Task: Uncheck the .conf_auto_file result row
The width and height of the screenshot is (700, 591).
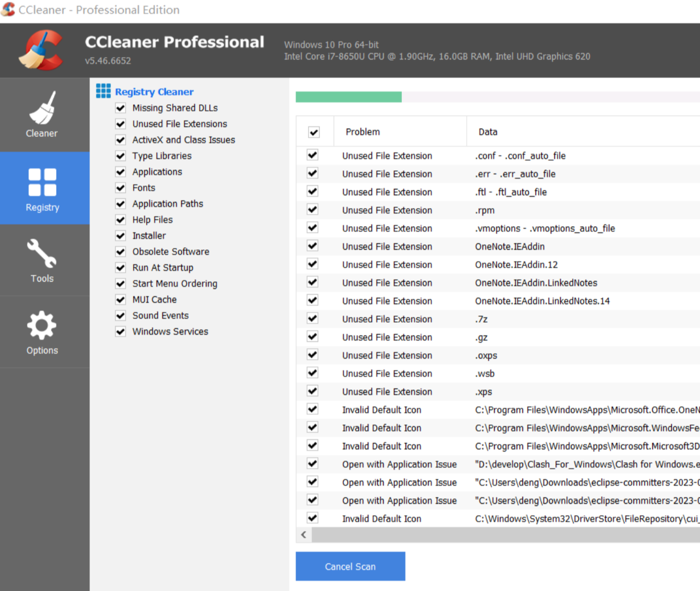Action: pyautogui.click(x=313, y=155)
